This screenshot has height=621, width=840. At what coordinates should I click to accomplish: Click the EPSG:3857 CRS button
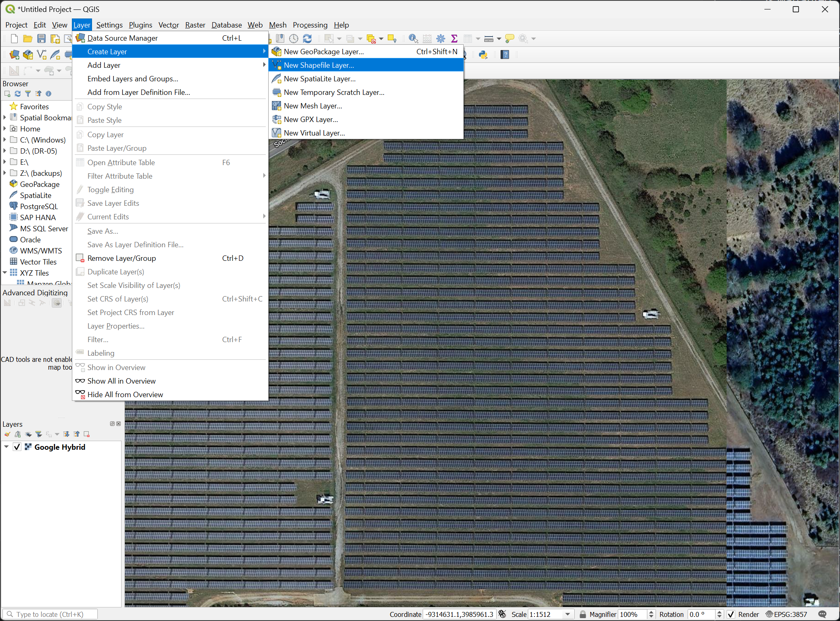tap(787, 614)
